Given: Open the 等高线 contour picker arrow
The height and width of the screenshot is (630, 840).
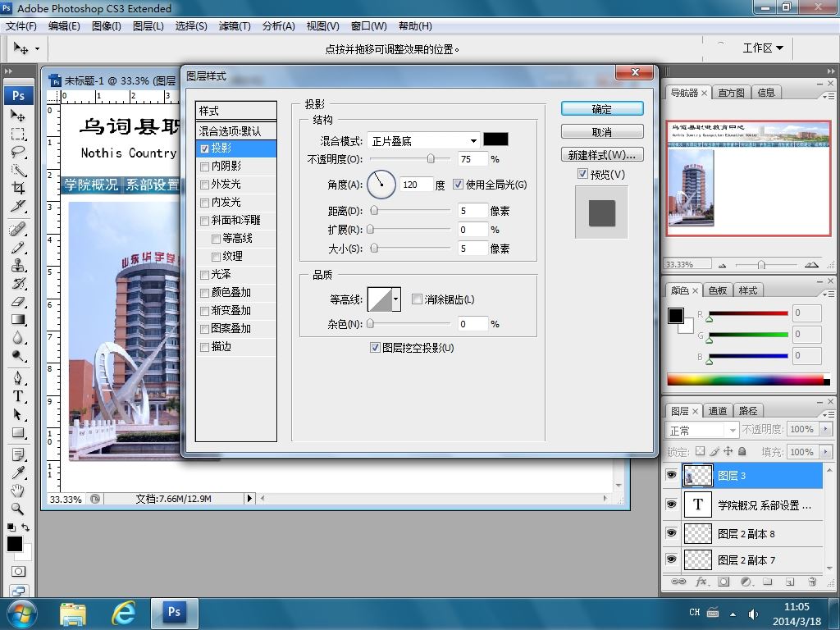Looking at the screenshot, I should pyautogui.click(x=396, y=299).
